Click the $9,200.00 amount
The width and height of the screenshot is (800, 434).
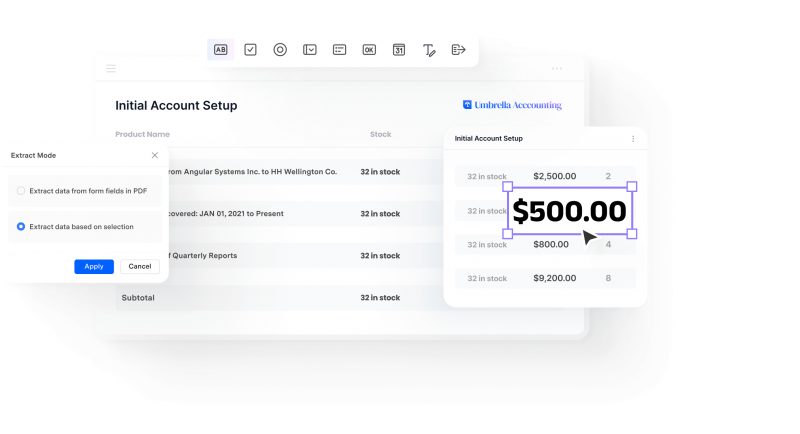(555, 278)
